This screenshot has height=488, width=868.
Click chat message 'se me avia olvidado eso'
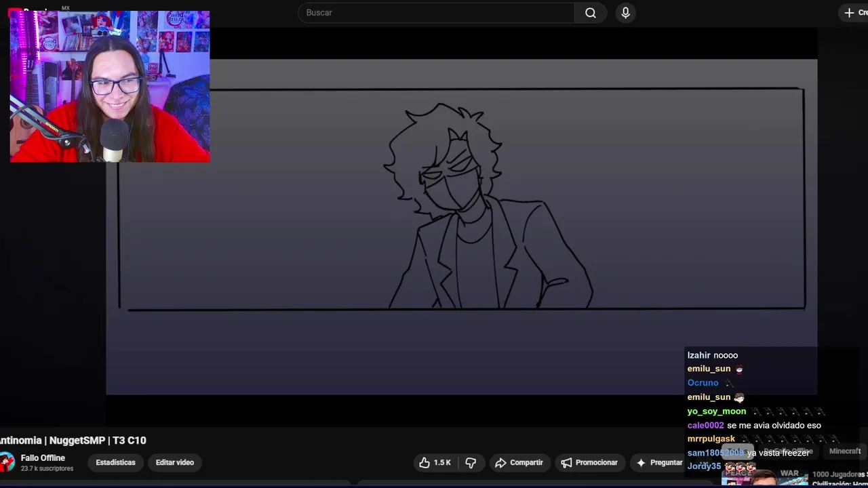(774, 426)
